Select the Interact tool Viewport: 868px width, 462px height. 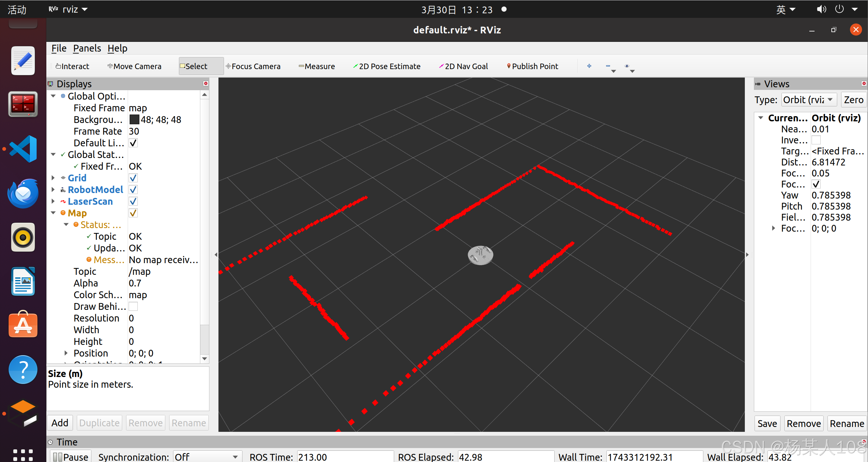pyautogui.click(x=73, y=67)
